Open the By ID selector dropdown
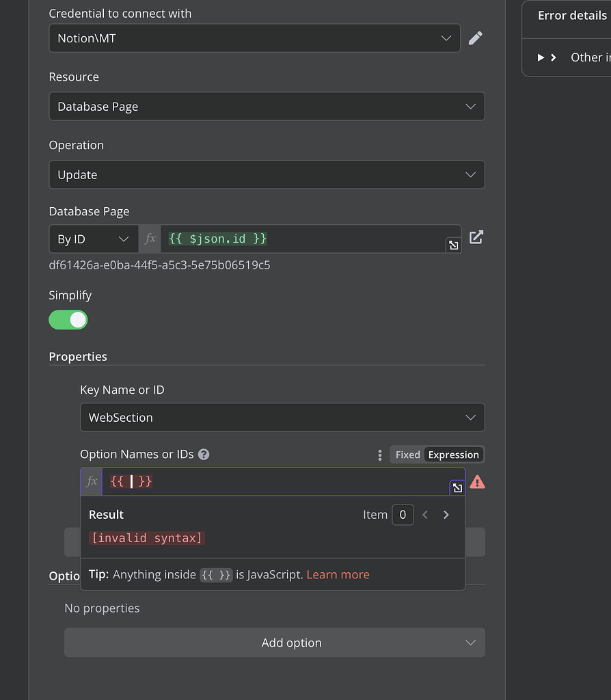 click(x=93, y=239)
